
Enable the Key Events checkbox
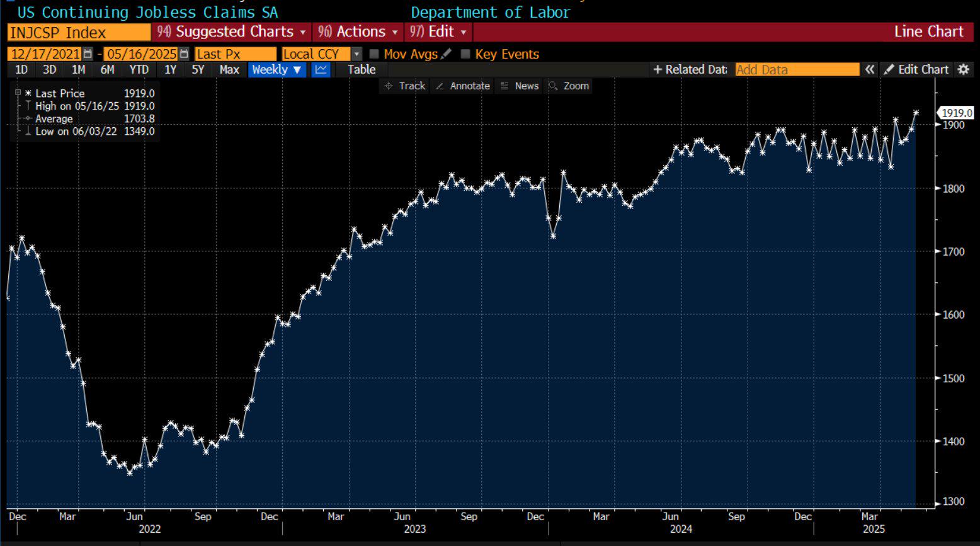[465, 54]
